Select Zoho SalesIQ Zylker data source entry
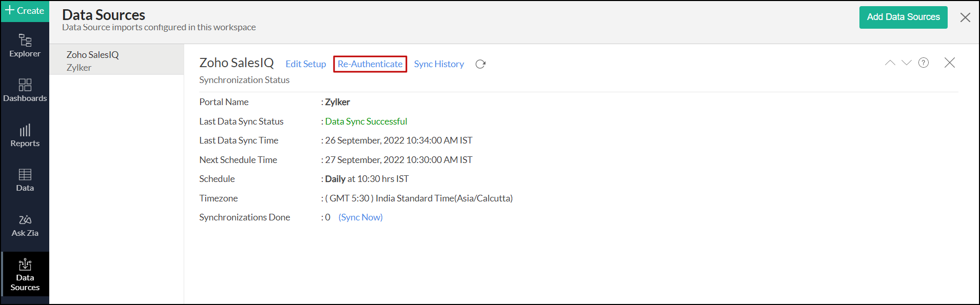980x305 pixels. click(x=116, y=60)
